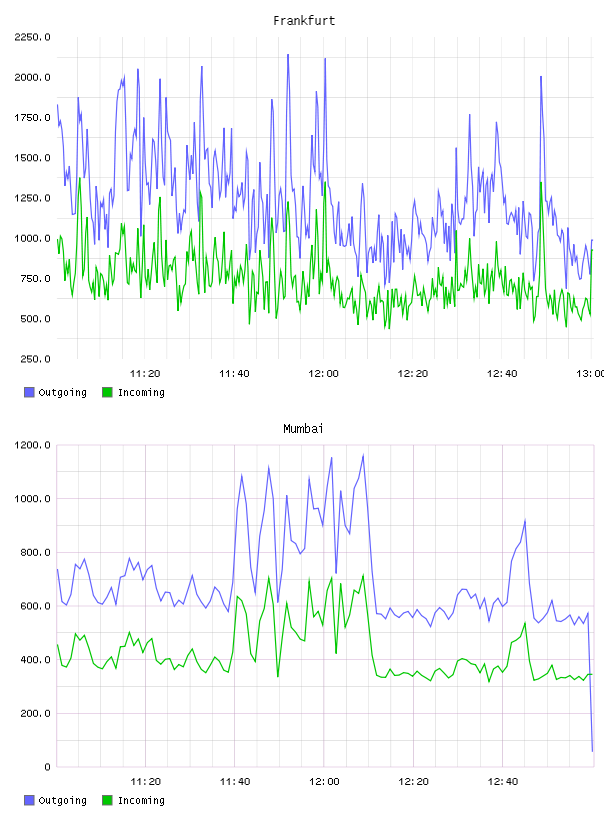Click the Frankfurt chart title
Image resolution: width=608 pixels, height=816 pixels.
(x=304, y=21)
